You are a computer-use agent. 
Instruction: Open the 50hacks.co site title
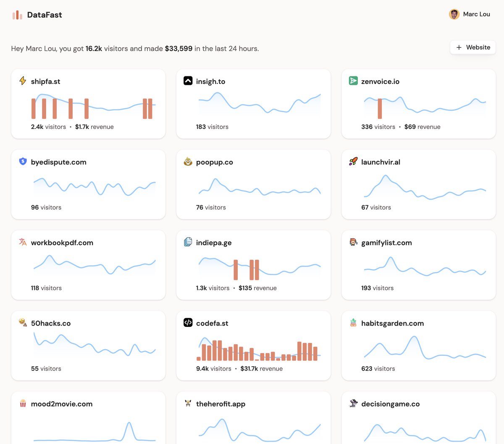(x=51, y=323)
